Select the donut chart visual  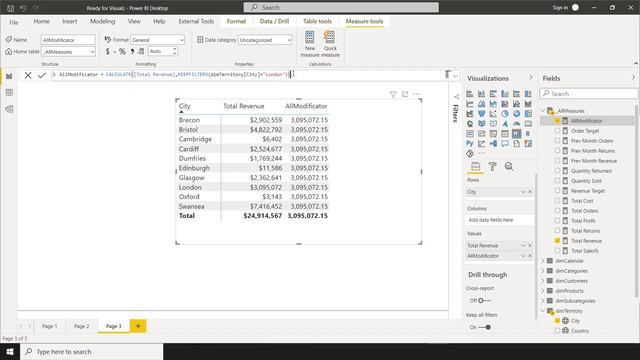(517, 114)
